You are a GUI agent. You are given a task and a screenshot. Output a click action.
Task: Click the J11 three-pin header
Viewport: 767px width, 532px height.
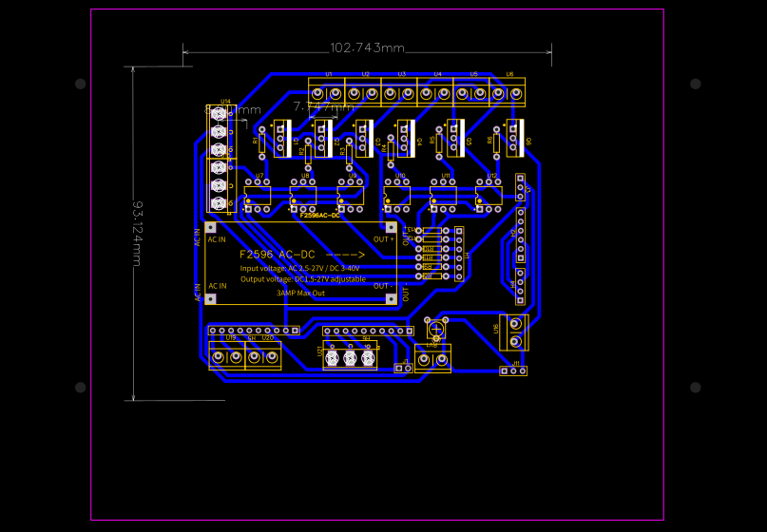click(513, 371)
